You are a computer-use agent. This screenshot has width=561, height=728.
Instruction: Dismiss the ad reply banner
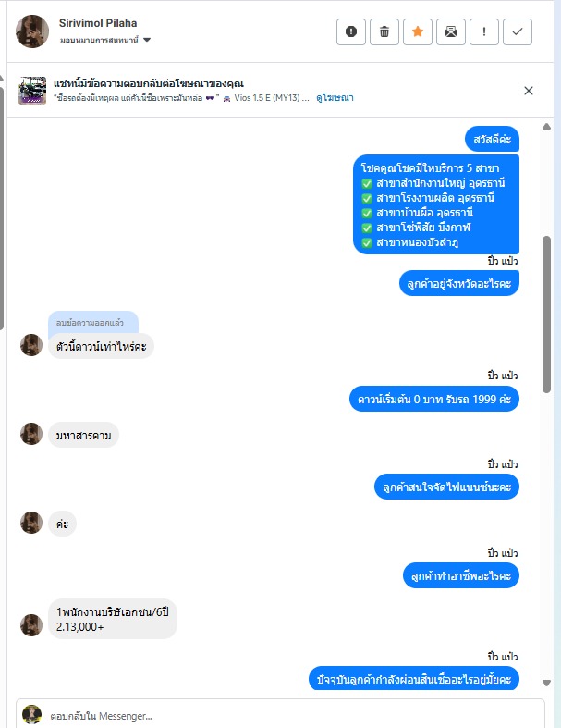pos(529,91)
